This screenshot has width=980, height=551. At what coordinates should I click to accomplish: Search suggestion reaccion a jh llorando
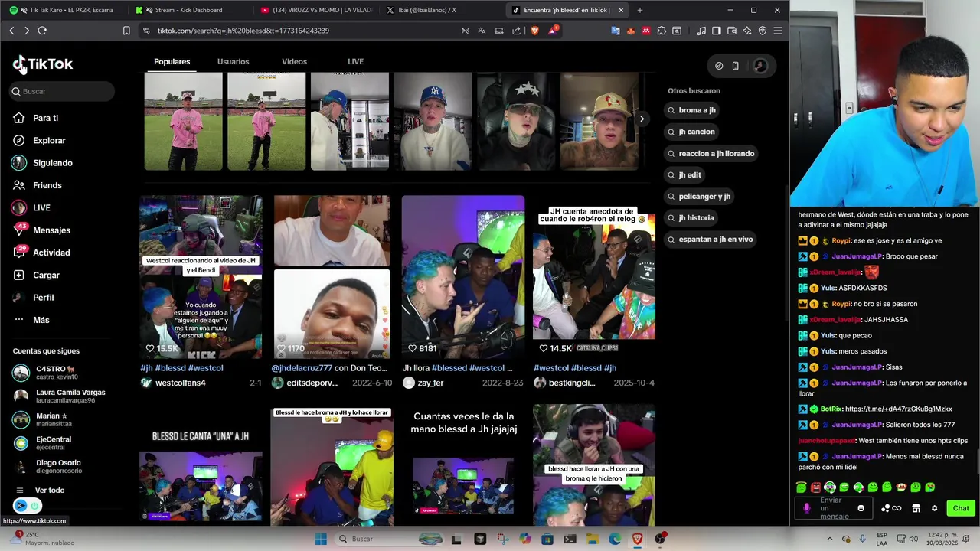[x=710, y=153]
